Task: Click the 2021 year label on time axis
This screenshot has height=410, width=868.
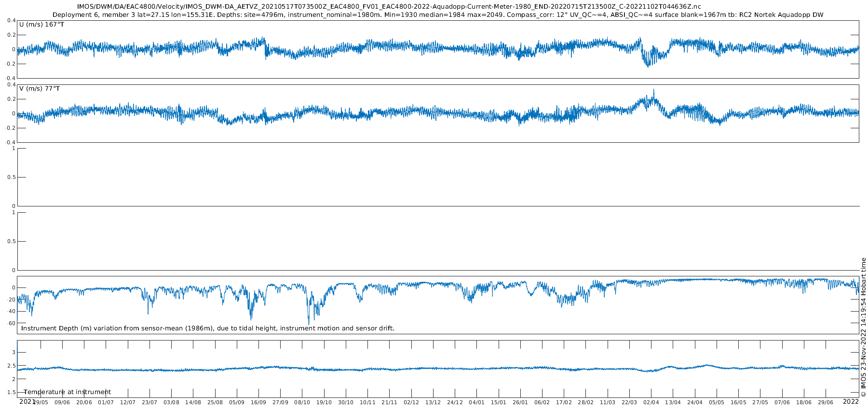Action: coord(27,401)
